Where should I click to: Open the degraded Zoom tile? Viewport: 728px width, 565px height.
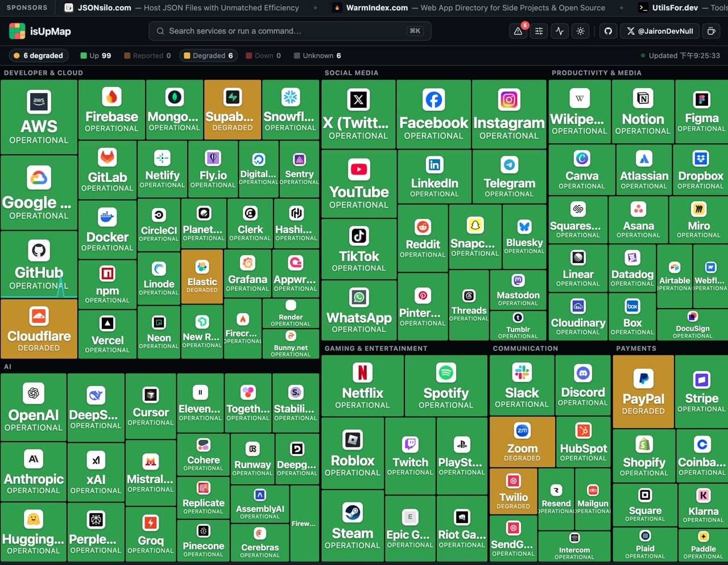tap(522, 441)
